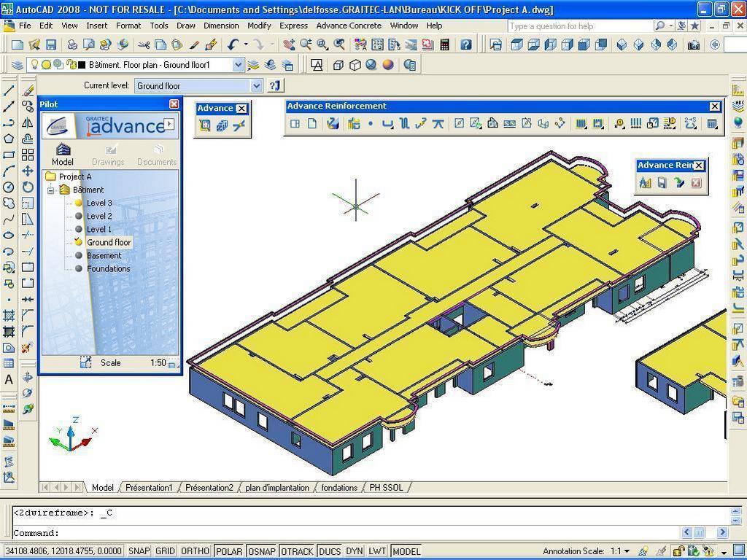Select the Move modify tool
This screenshot has height=560, width=747.
[x=28, y=171]
